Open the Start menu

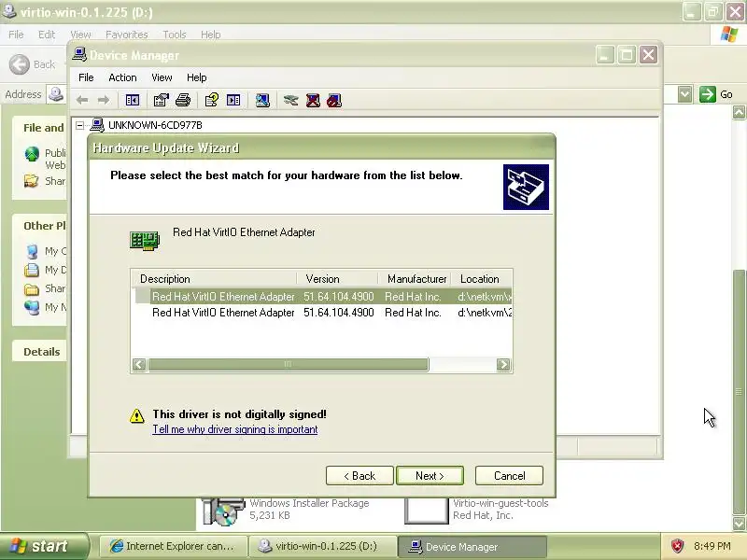pyautogui.click(x=44, y=546)
